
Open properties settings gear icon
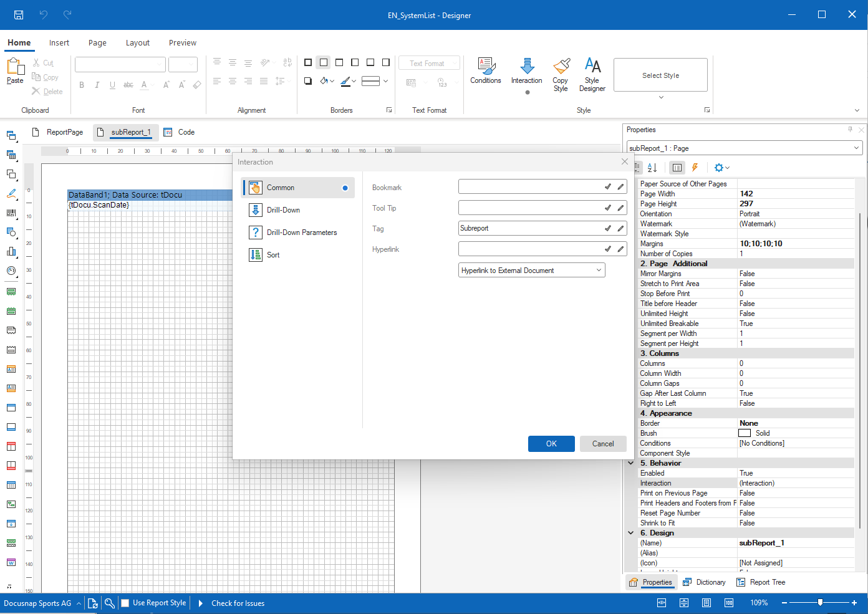(x=721, y=168)
